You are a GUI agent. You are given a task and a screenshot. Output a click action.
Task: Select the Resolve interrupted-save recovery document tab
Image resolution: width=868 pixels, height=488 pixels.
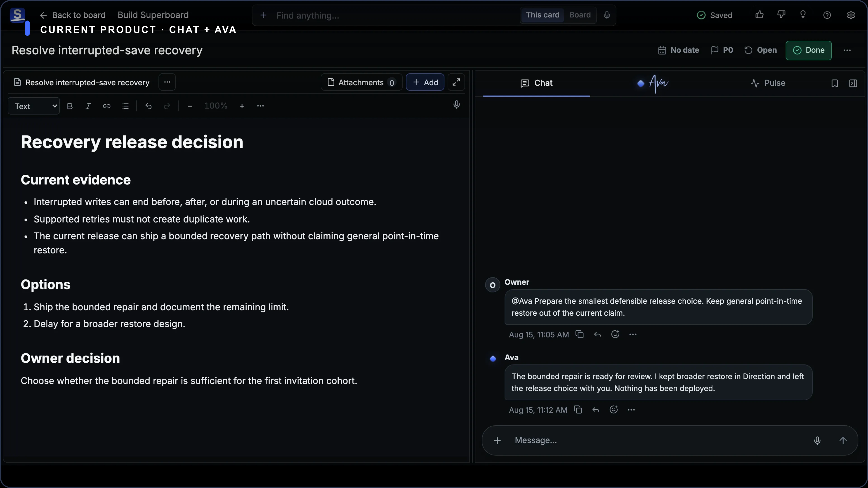coord(82,82)
